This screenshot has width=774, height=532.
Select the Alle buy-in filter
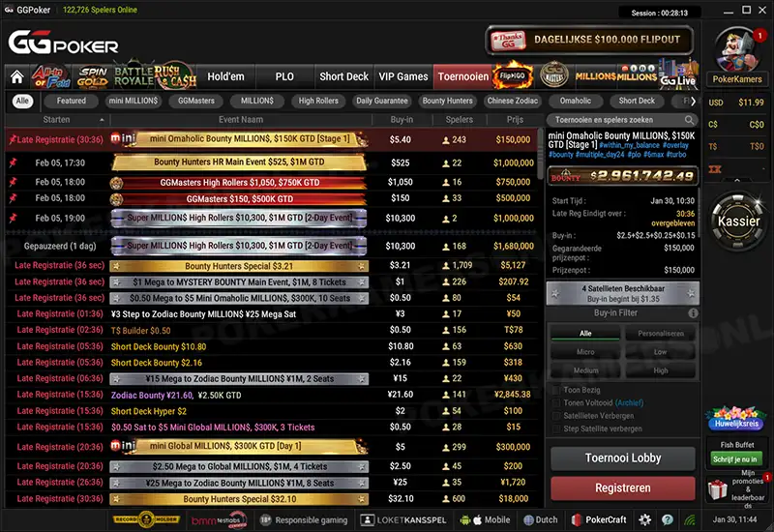click(x=585, y=333)
